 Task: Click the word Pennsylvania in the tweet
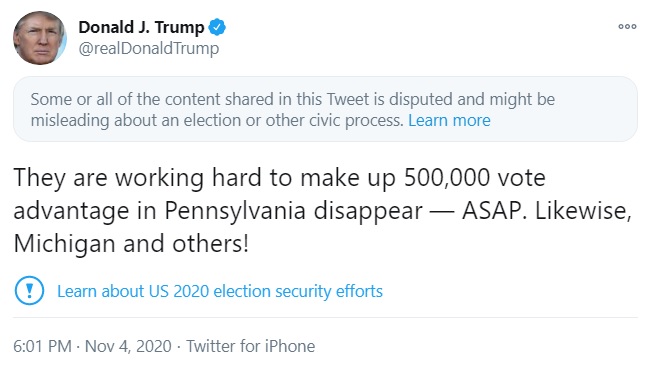[235, 211]
